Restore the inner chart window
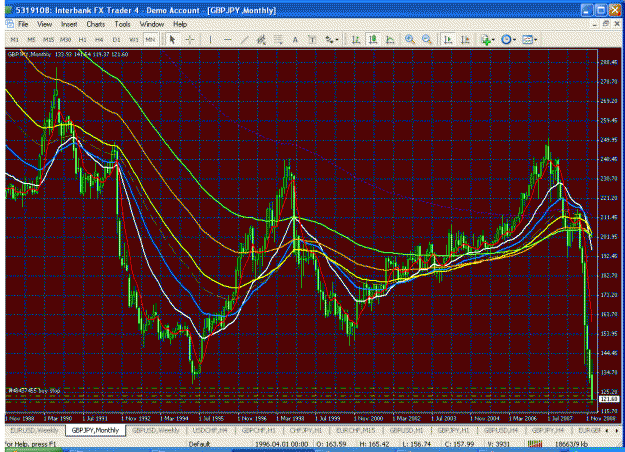Viewport: 625px width, 452px height. click(x=605, y=24)
